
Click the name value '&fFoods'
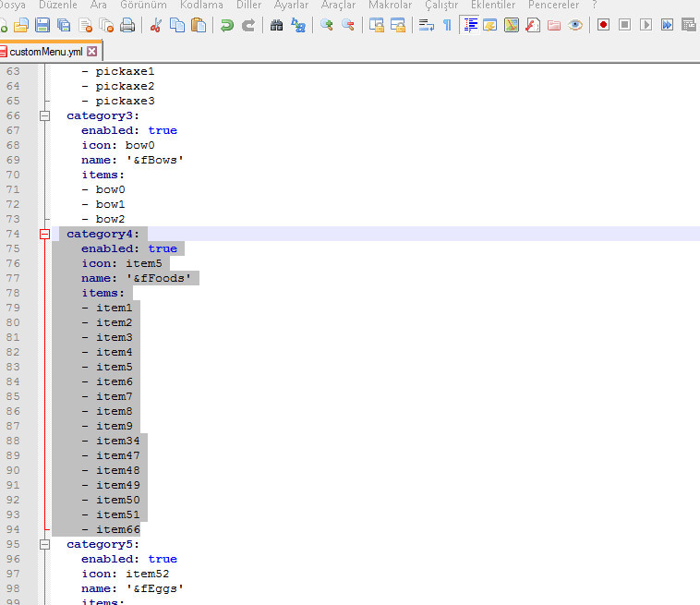(x=159, y=279)
